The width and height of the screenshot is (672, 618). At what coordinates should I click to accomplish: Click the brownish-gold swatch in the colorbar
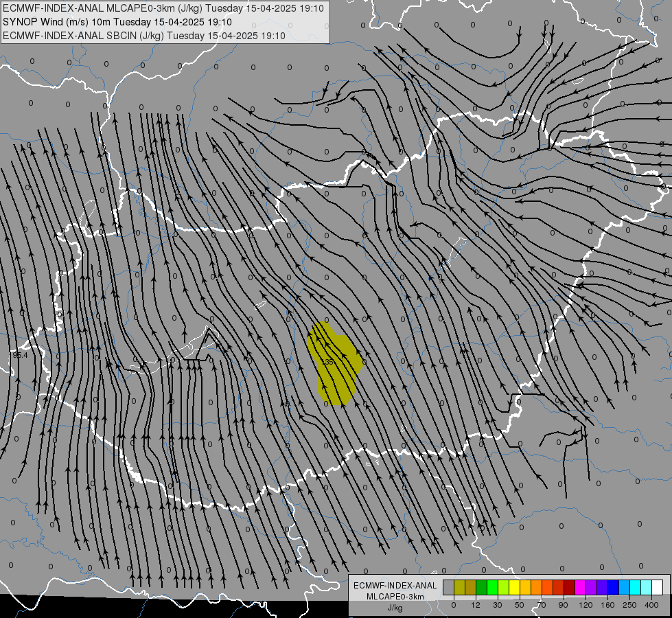tap(471, 587)
